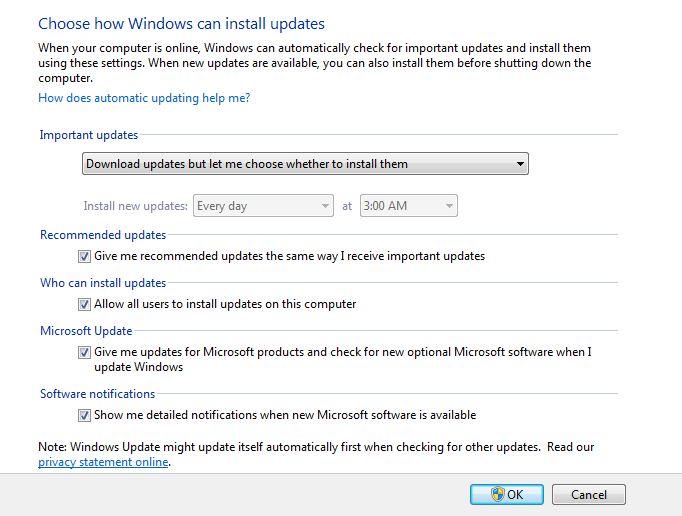Click the security shield icon on OK

(497, 494)
